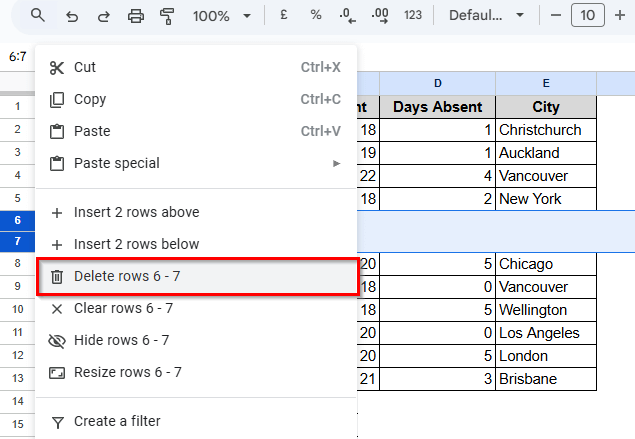Viewport: 635px width, 439px height.
Task: Select the paint format roller icon
Action: 167,16
